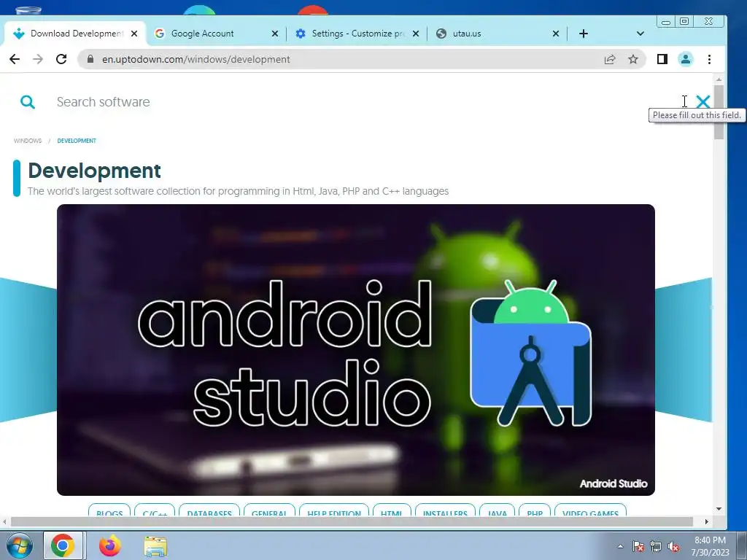
Task: Close the search bar with the blue X
Action: click(703, 101)
